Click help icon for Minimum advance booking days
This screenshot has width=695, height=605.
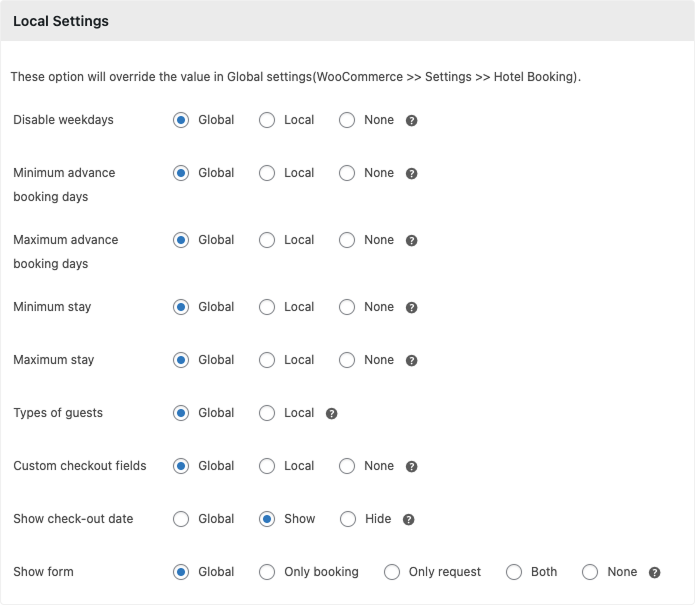tap(411, 174)
